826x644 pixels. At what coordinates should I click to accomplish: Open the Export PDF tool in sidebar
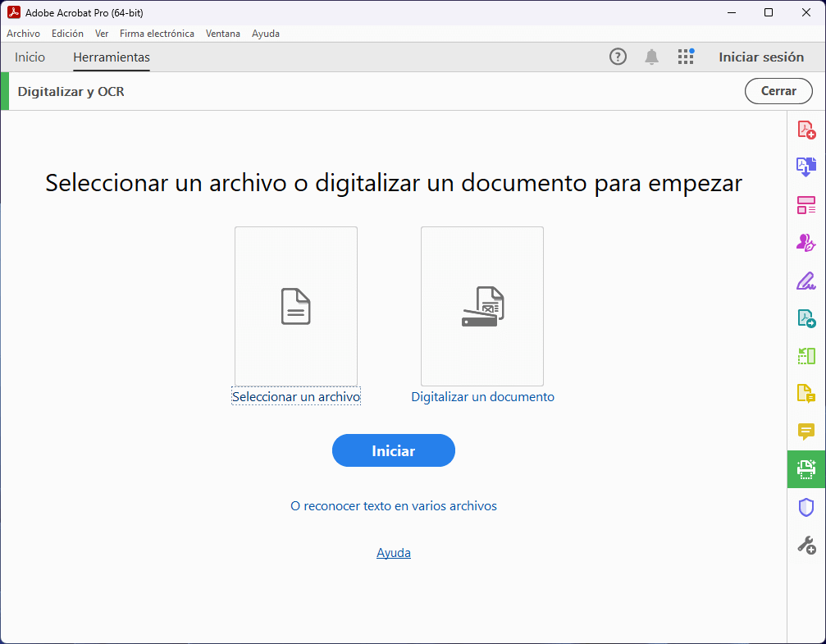[x=806, y=167]
